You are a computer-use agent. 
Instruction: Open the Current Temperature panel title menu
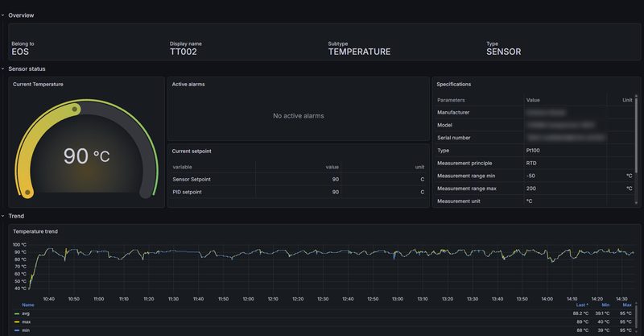(x=38, y=85)
